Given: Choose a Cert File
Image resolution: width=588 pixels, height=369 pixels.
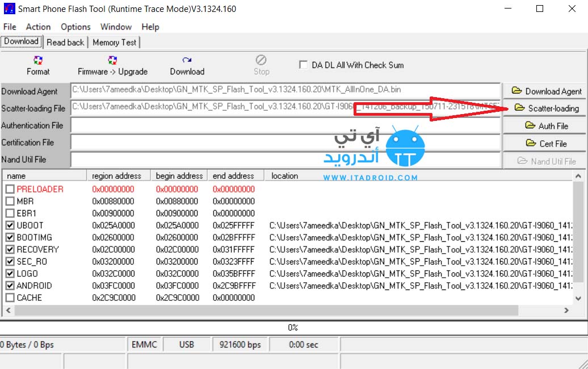Looking at the screenshot, I should tap(544, 143).
